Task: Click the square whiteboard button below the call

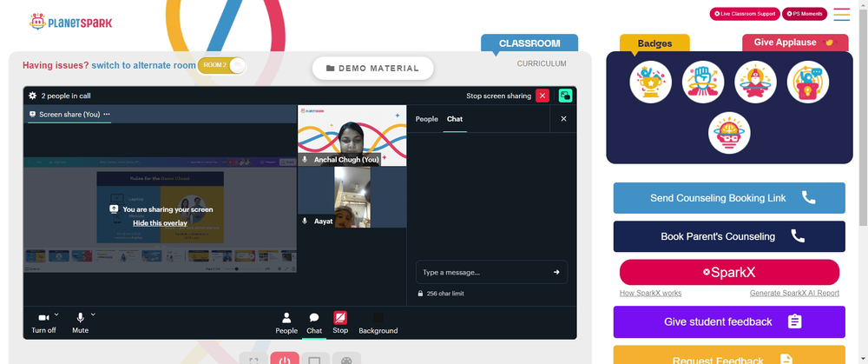Action: 315,359
